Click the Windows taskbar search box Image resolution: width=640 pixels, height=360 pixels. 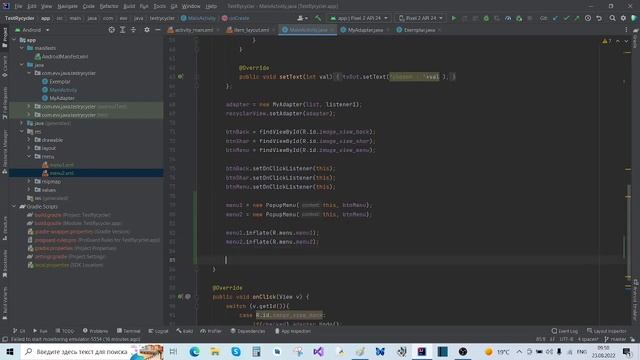tap(92, 351)
